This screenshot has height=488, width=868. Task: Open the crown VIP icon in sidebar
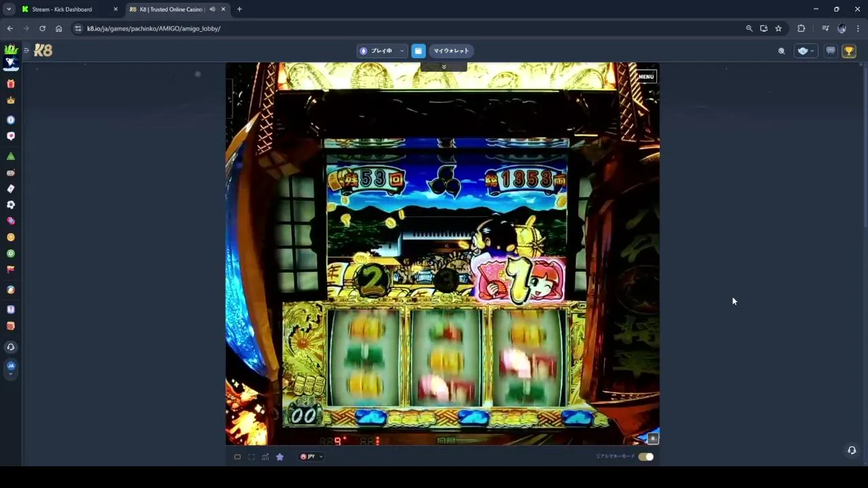pos(10,100)
